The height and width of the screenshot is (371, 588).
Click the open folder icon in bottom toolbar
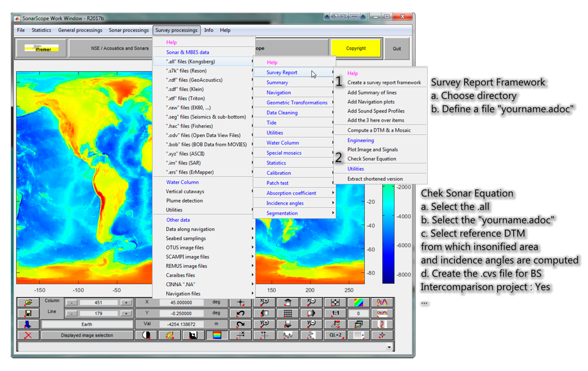[x=28, y=302]
